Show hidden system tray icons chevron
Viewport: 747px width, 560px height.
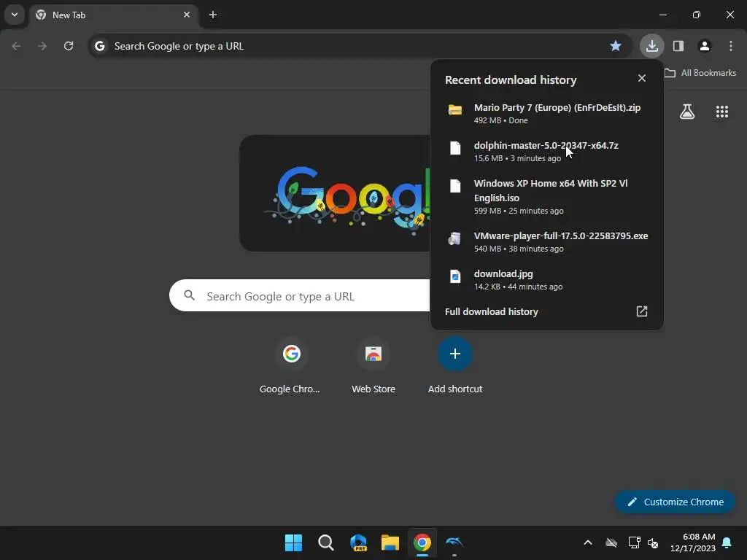(588, 542)
